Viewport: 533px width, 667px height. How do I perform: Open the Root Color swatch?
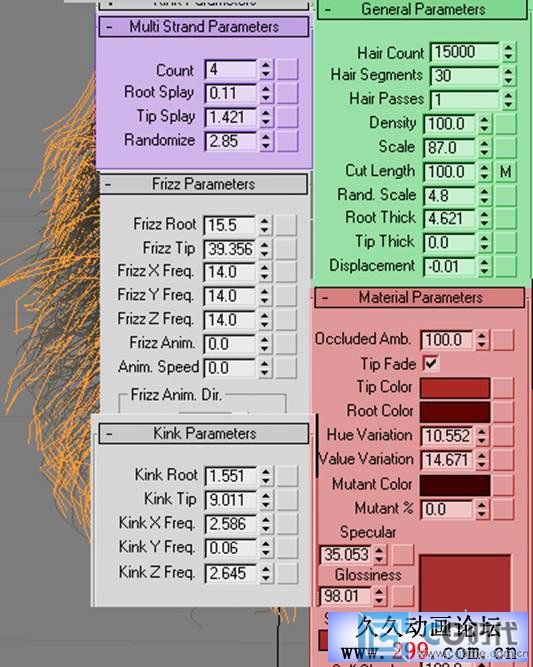[455, 412]
